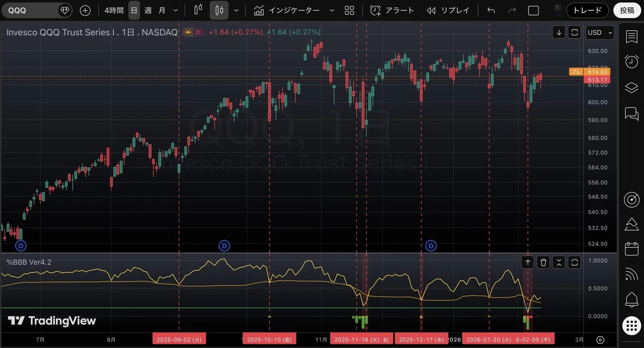This screenshot has width=644, height=348.
Task: Open the chat bubbles panel icon
Action: 632,113
